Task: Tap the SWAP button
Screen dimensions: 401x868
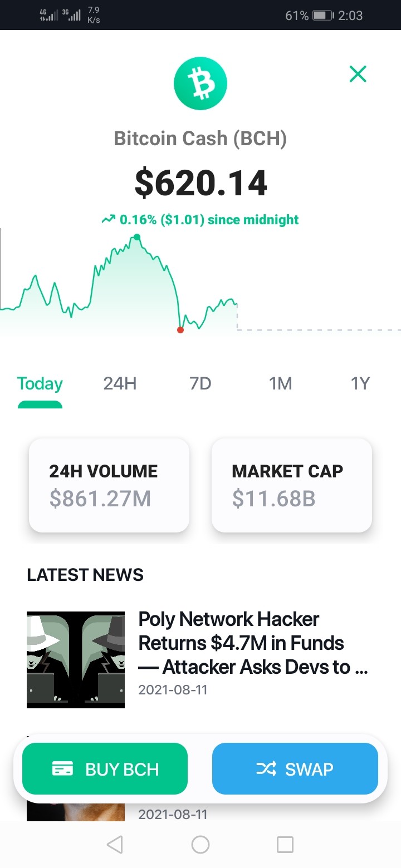Action: [295, 768]
